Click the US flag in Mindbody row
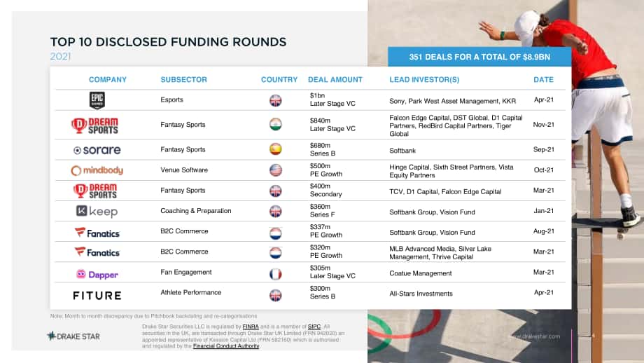The width and height of the screenshot is (644, 363). (276, 170)
